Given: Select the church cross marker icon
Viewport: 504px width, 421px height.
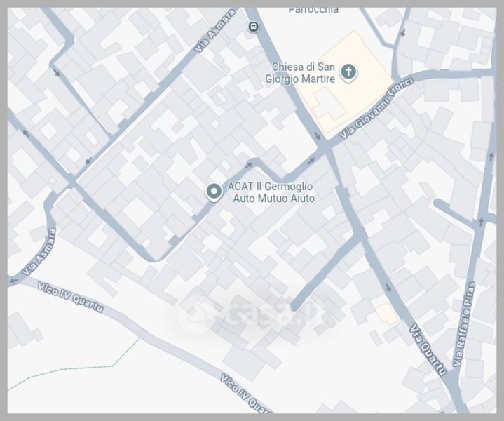Looking at the screenshot, I should (348, 72).
